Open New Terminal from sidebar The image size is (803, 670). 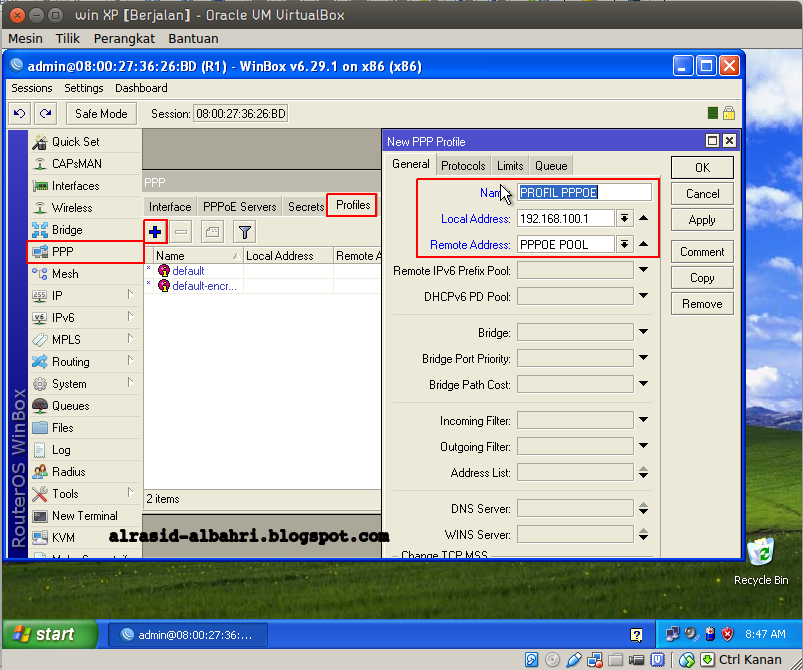tap(84, 516)
